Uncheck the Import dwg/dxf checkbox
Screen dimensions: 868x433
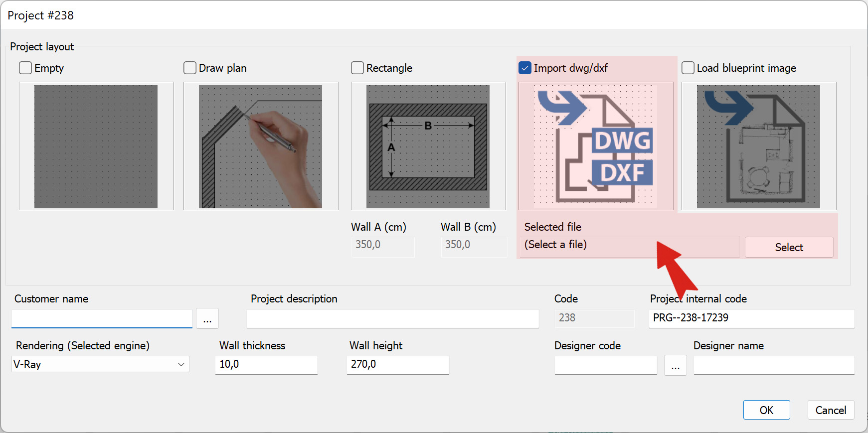[525, 68]
